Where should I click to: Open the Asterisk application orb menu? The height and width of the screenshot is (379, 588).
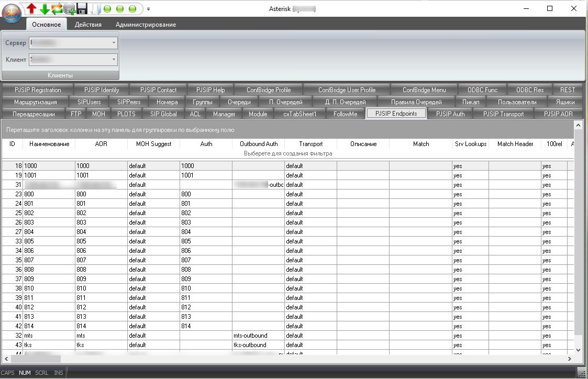[11, 14]
